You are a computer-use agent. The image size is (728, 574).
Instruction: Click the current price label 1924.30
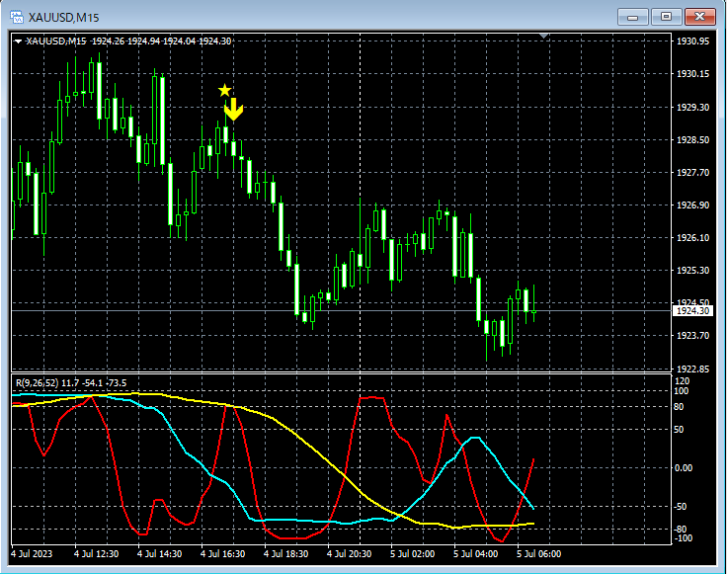tap(692, 310)
